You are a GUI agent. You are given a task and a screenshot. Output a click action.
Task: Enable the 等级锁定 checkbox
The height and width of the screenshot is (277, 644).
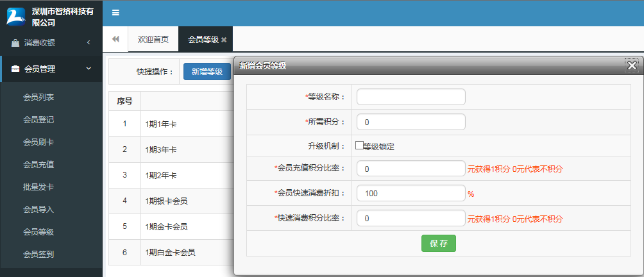359,145
